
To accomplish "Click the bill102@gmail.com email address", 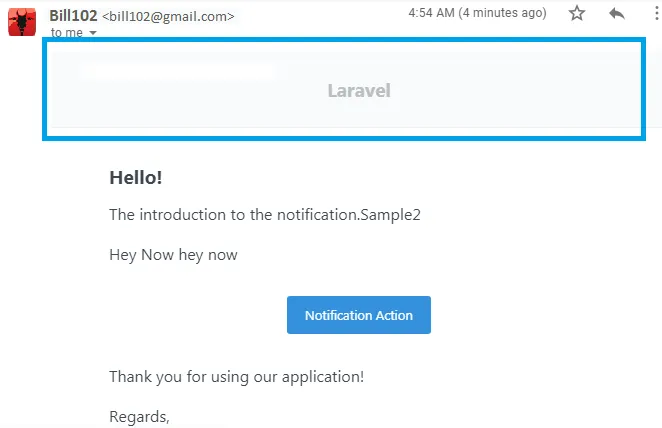I will (x=169, y=16).
